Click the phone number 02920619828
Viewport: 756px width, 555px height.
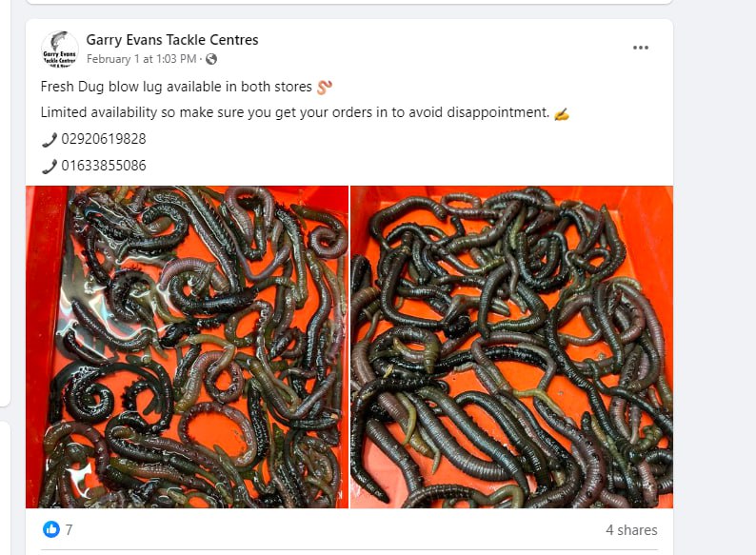(104, 139)
